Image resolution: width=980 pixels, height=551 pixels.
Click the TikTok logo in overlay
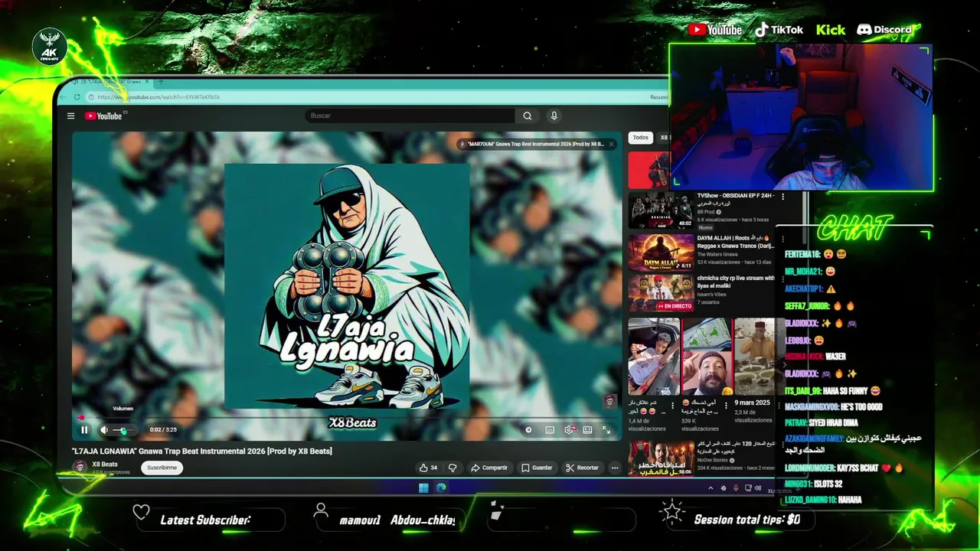point(779,30)
